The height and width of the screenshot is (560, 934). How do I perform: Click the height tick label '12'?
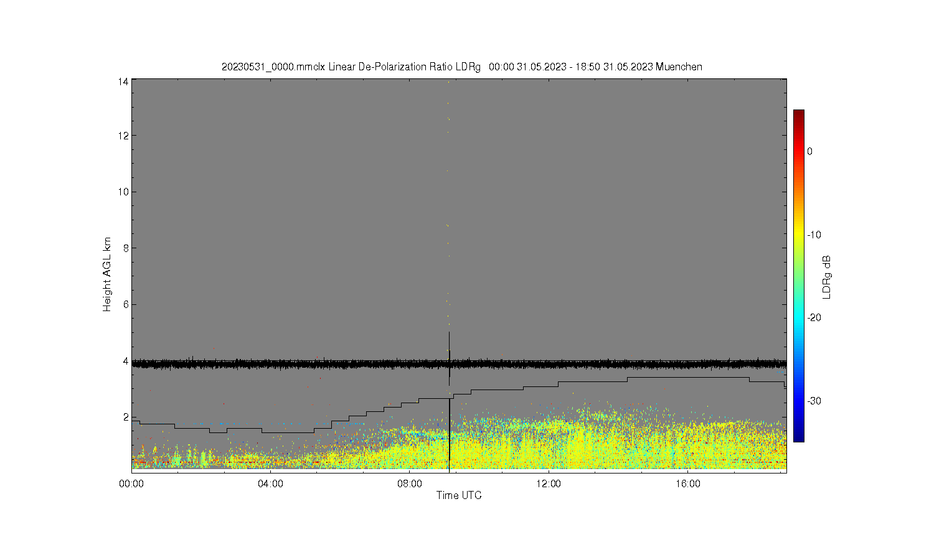click(x=123, y=136)
